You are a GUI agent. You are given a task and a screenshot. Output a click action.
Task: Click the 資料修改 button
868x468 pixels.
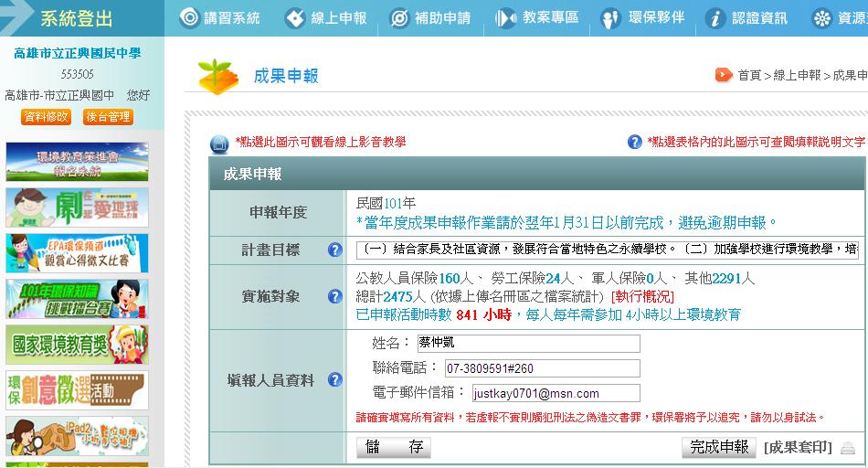tap(46, 117)
